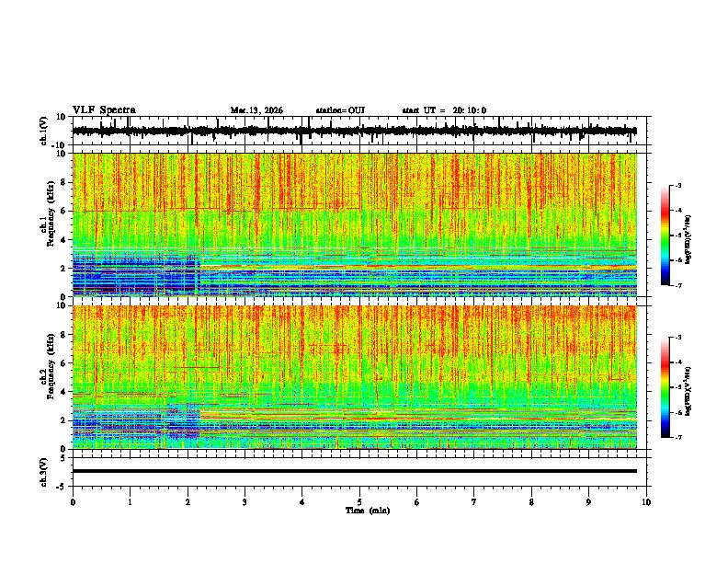
Task: Click the time axis tick "7"
Action: pyautogui.click(x=474, y=502)
